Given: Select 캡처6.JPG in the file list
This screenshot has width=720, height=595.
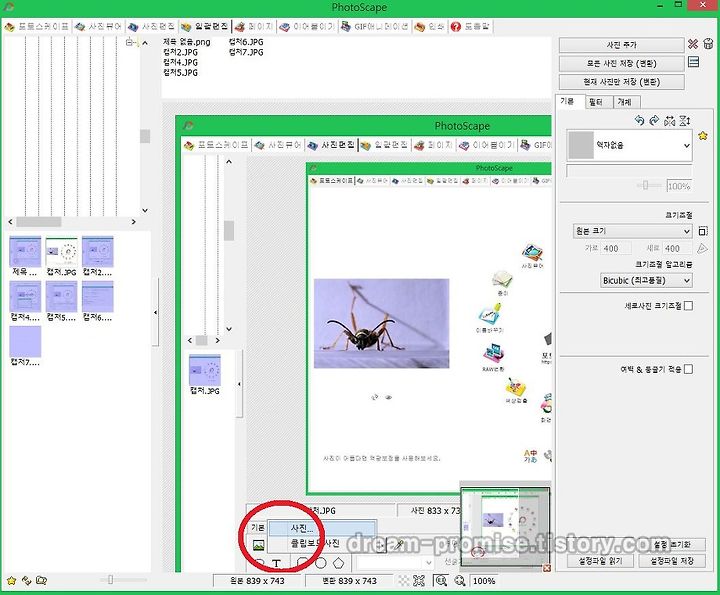Looking at the screenshot, I should [246, 42].
